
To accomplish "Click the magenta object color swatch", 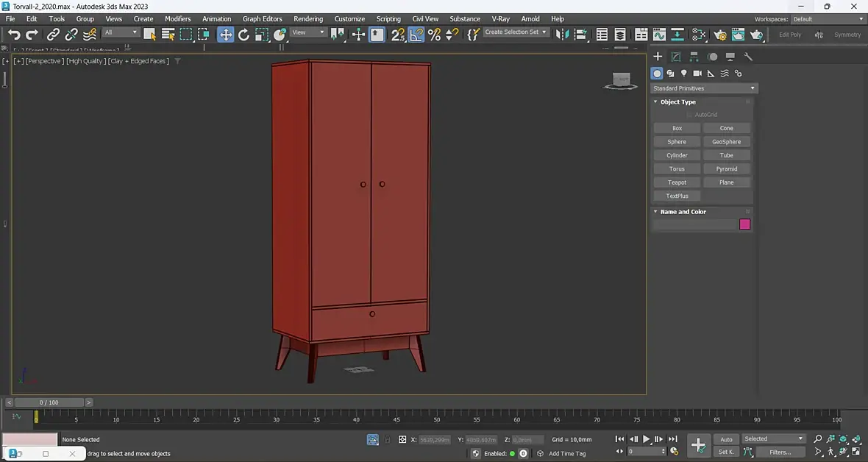I will 744,224.
